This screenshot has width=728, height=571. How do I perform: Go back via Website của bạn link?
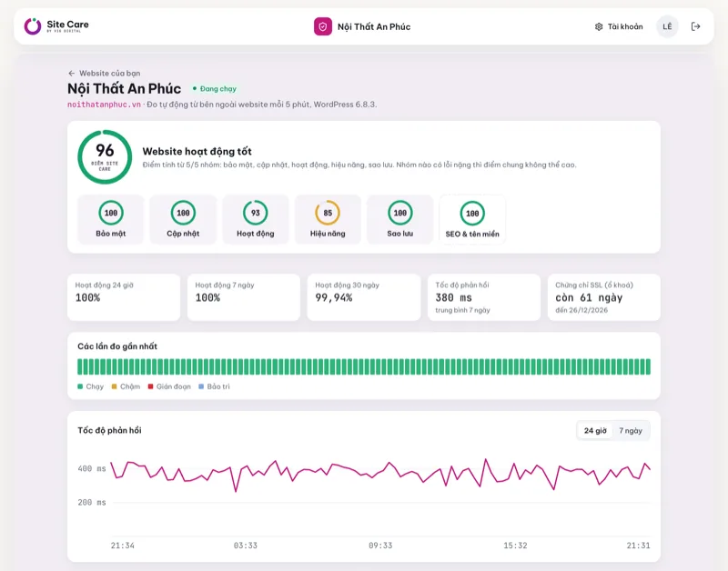pos(109,74)
